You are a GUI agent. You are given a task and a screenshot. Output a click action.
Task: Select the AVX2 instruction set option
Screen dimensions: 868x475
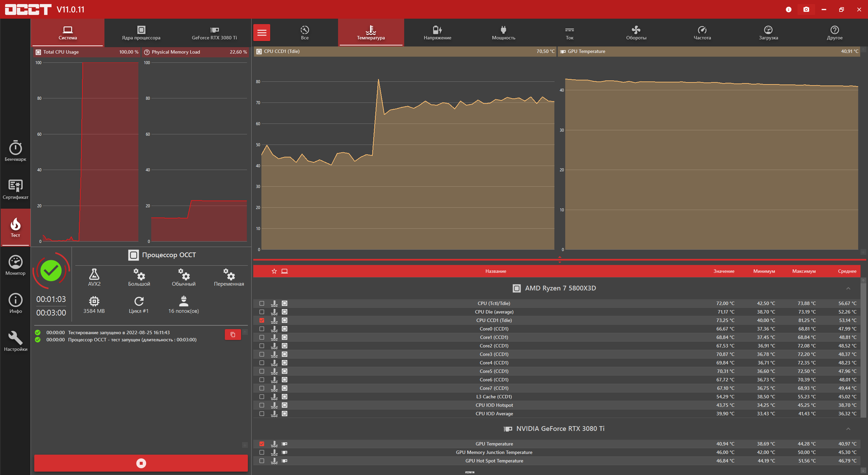(94, 278)
